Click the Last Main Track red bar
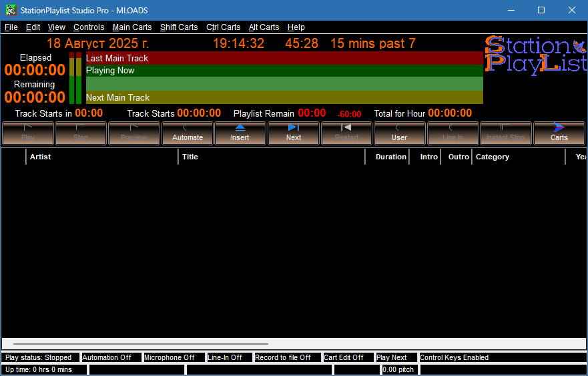Image resolution: width=588 pixels, height=376 pixels. (x=284, y=58)
